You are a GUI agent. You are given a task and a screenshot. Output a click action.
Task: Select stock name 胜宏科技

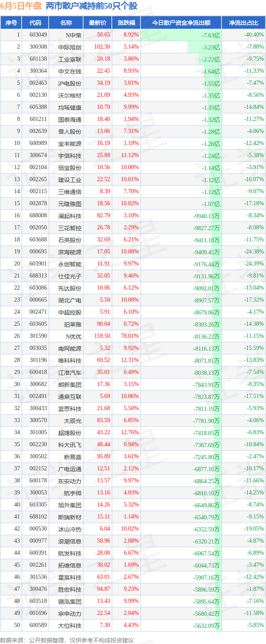(70, 589)
